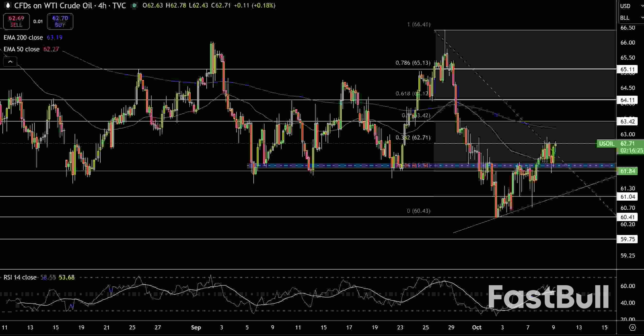Toggle visibility of the EMA 200 close indicator
644x336 pixels.
[23, 37]
